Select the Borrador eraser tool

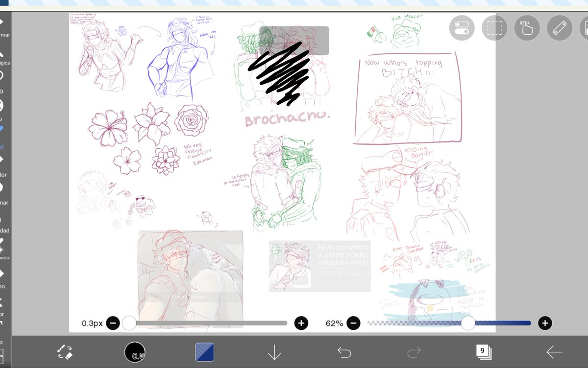[4, 166]
